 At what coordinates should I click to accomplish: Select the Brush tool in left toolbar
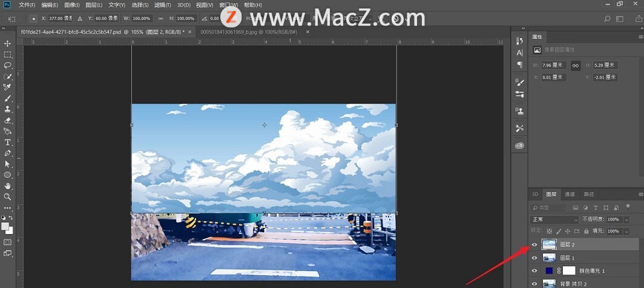pyautogui.click(x=8, y=98)
